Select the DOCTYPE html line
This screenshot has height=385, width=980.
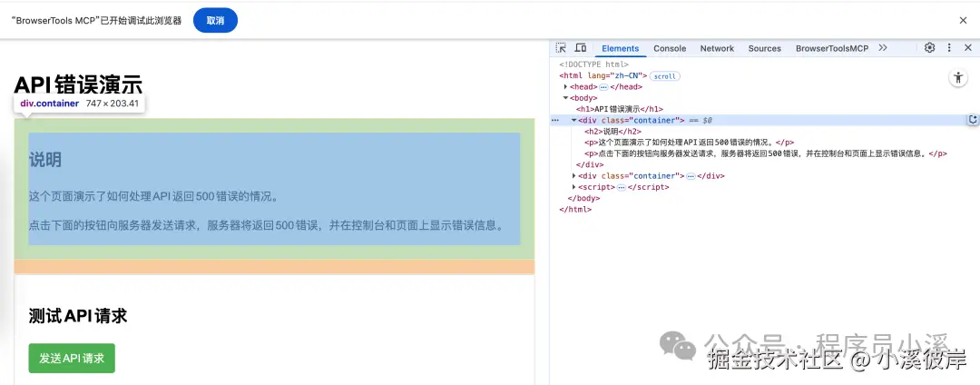point(593,64)
